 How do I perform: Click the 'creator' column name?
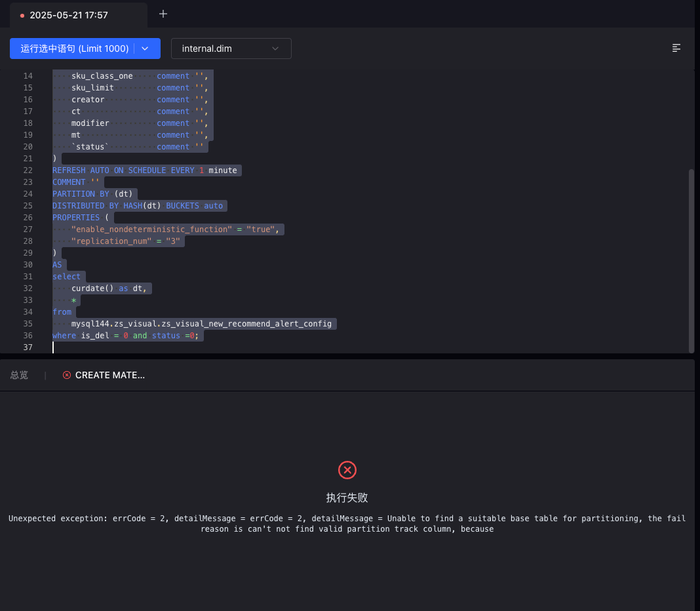pos(88,100)
